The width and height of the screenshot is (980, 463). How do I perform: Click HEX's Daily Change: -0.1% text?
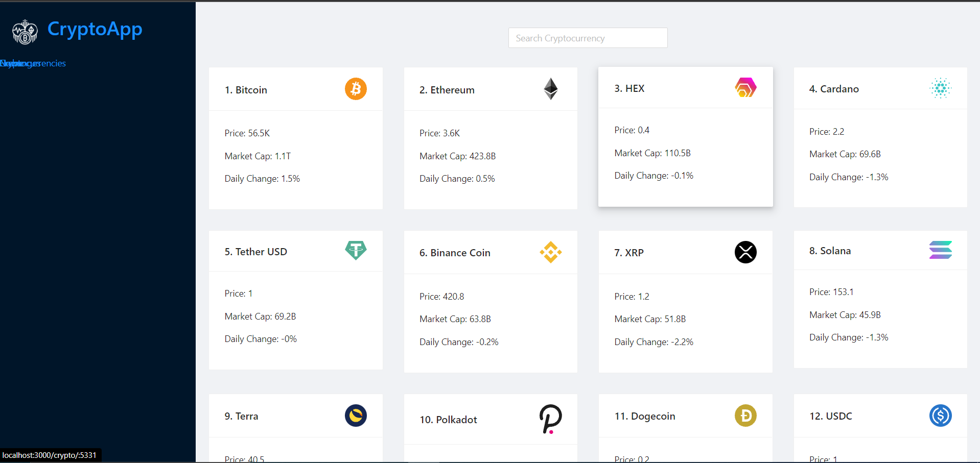pos(654,176)
